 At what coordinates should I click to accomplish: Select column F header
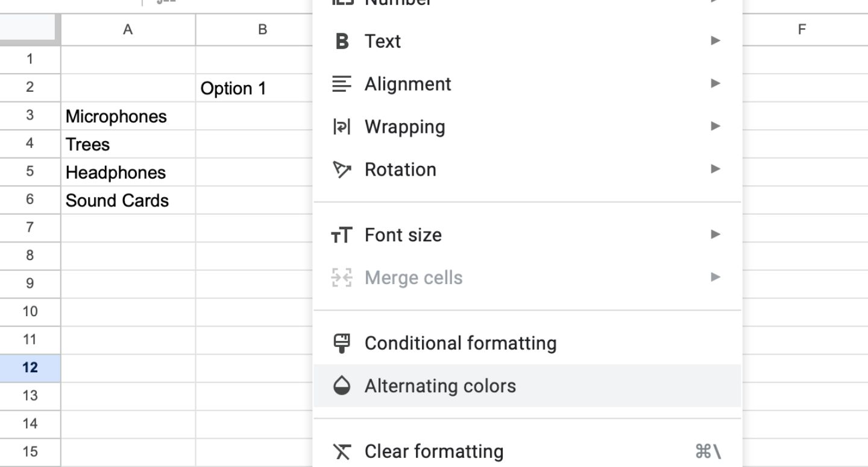(802, 30)
